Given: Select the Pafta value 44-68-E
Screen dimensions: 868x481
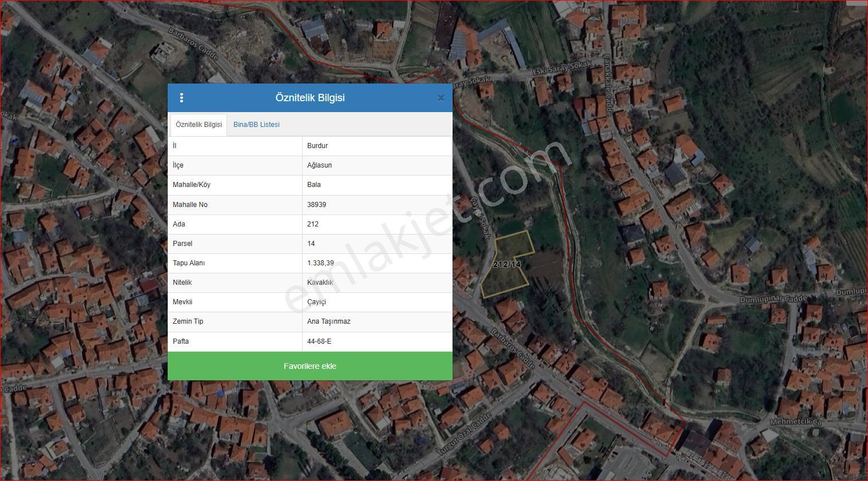Looking at the screenshot, I should tap(319, 341).
